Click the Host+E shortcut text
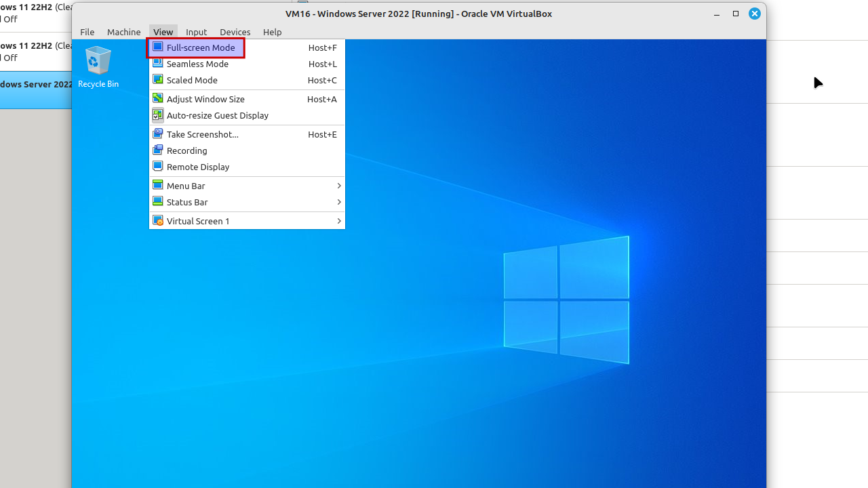This screenshot has width=868, height=488. [322, 134]
